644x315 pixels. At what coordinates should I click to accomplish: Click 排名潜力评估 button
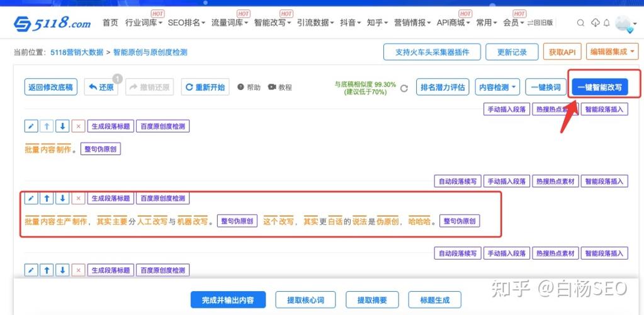[443, 87]
